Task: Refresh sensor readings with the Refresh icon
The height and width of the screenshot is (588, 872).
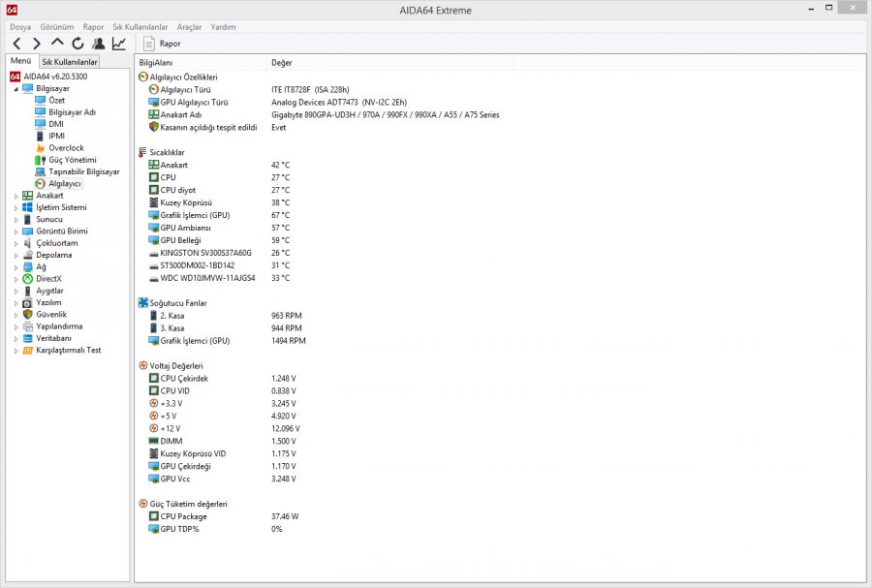Action: [x=78, y=44]
